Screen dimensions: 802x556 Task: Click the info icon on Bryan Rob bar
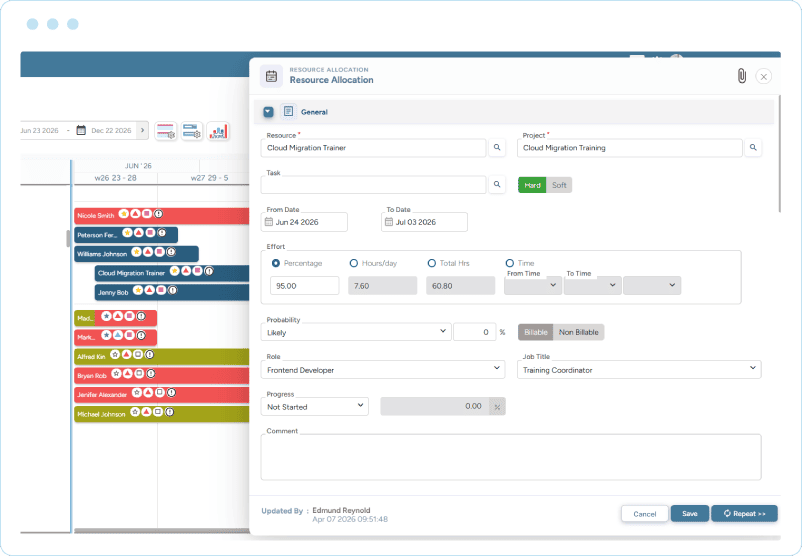[151, 374]
